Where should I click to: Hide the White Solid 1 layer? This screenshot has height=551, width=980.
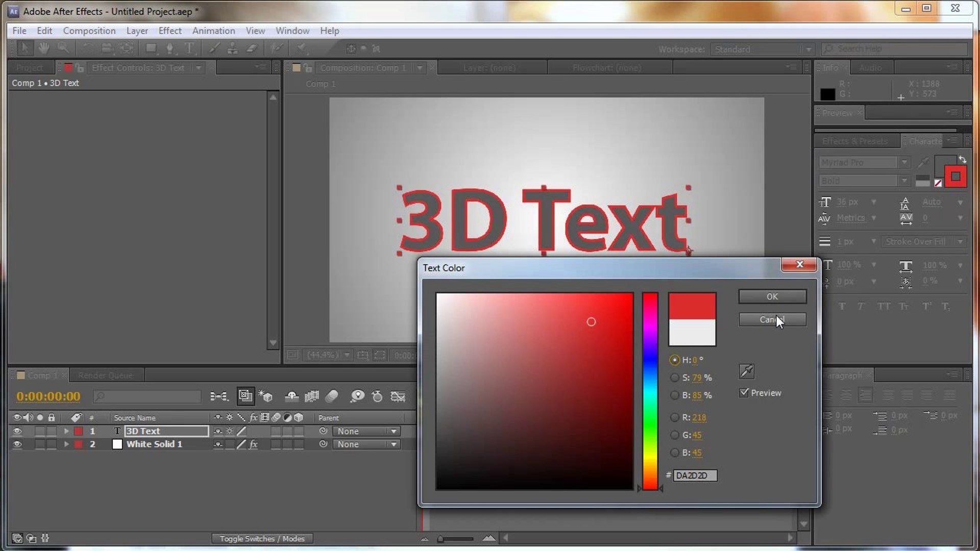[x=17, y=444]
